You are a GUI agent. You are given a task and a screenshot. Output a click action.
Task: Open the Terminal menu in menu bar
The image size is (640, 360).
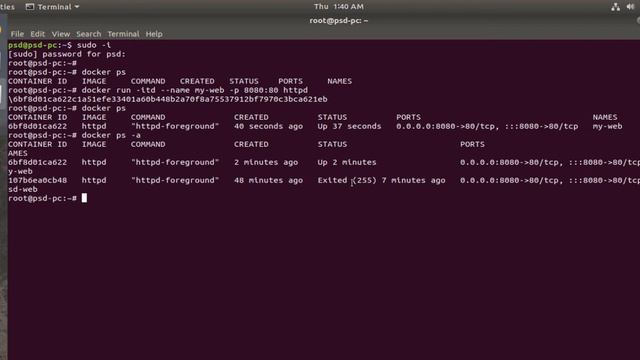[x=123, y=34]
